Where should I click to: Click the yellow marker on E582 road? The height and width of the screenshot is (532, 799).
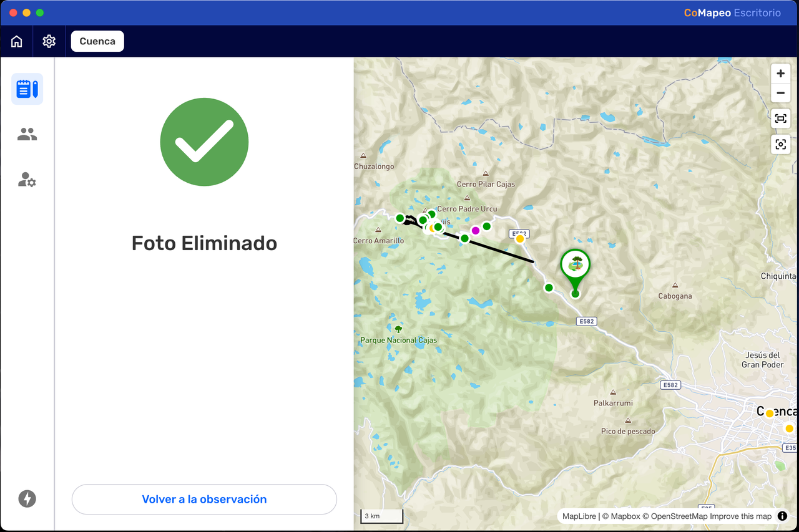click(x=520, y=239)
